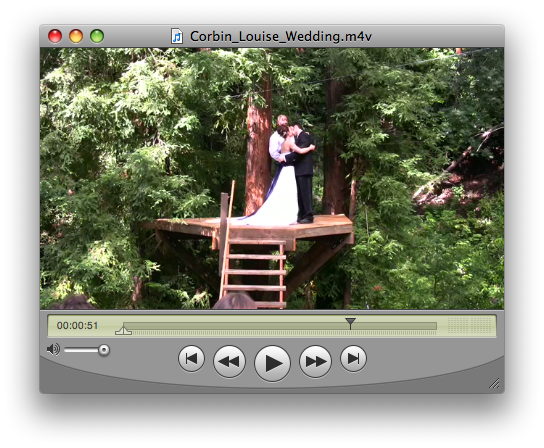Click the rewind button

pos(229,361)
